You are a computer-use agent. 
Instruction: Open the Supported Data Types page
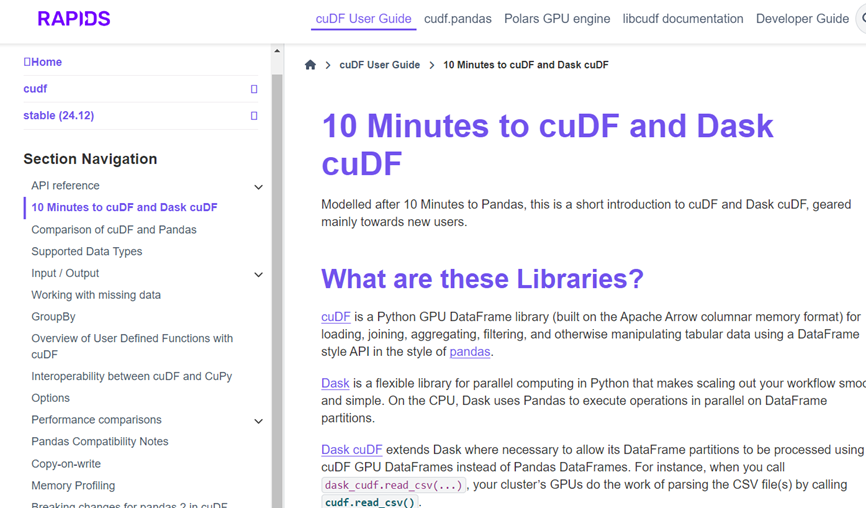click(87, 251)
